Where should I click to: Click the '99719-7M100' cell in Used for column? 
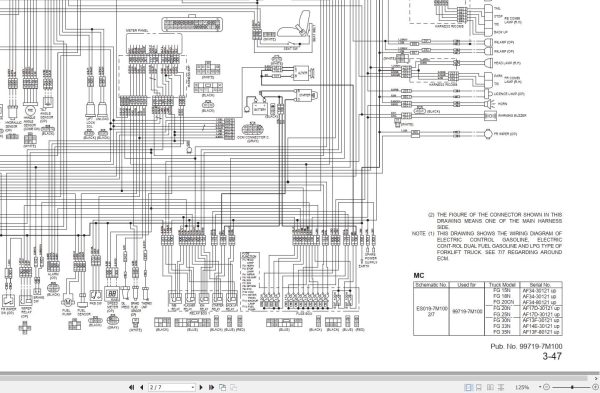click(x=467, y=311)
